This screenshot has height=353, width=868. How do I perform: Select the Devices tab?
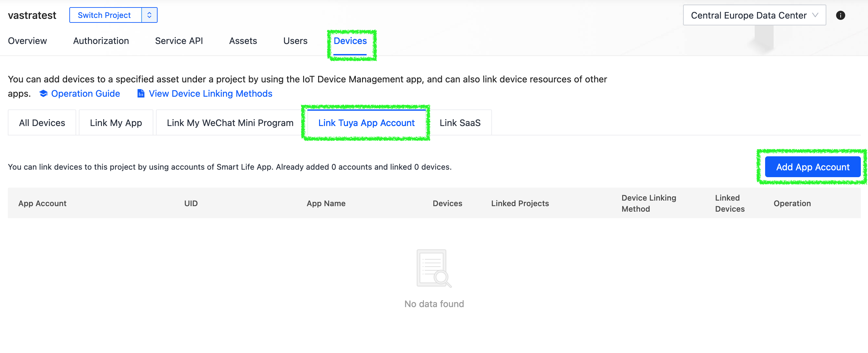pos(350,41)
